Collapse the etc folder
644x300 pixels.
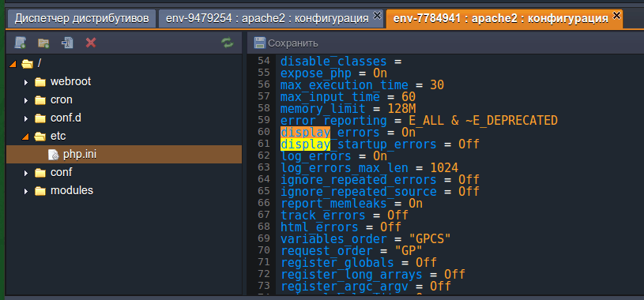pos(26,137)
